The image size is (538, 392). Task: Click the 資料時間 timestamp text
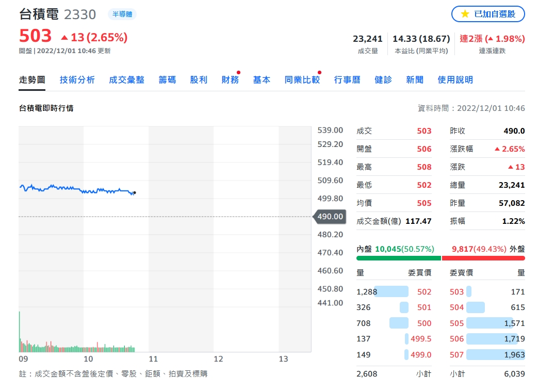(x=471, y=108)
